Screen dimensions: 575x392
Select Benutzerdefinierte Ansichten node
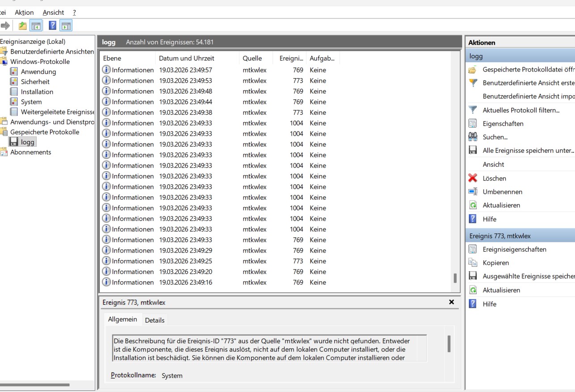pos(52,51)
